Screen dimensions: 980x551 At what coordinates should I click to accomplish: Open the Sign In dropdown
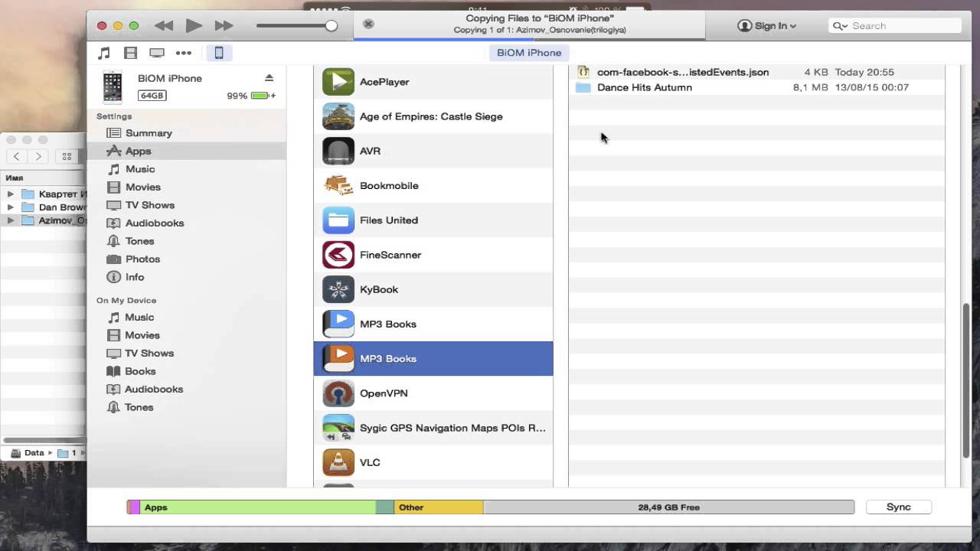pos(766,26)
